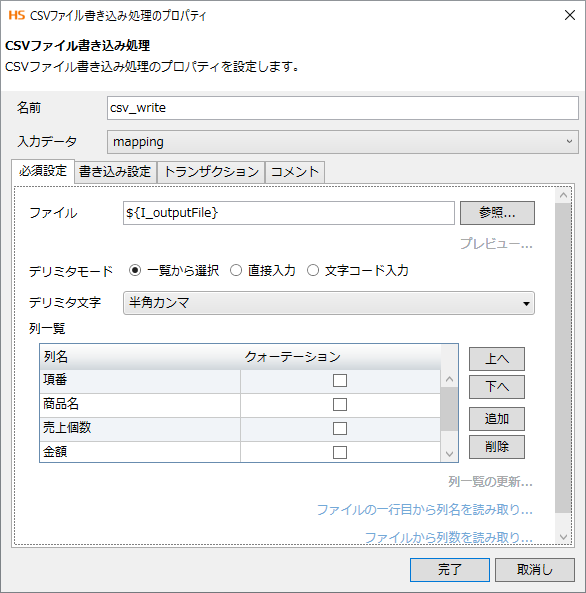
Task: Select the 売上個数 column name cell
Action: click(x=140, y=429)
